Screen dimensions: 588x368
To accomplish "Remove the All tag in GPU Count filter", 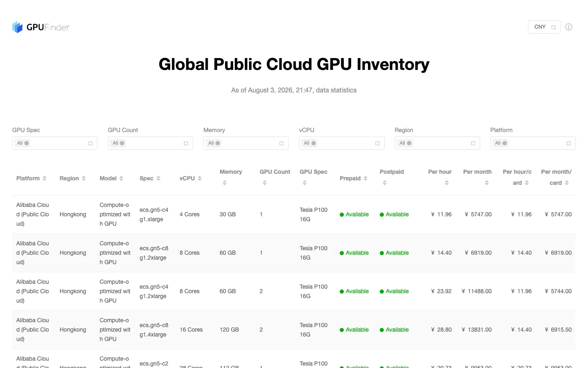I will click(x=122, y=143).
